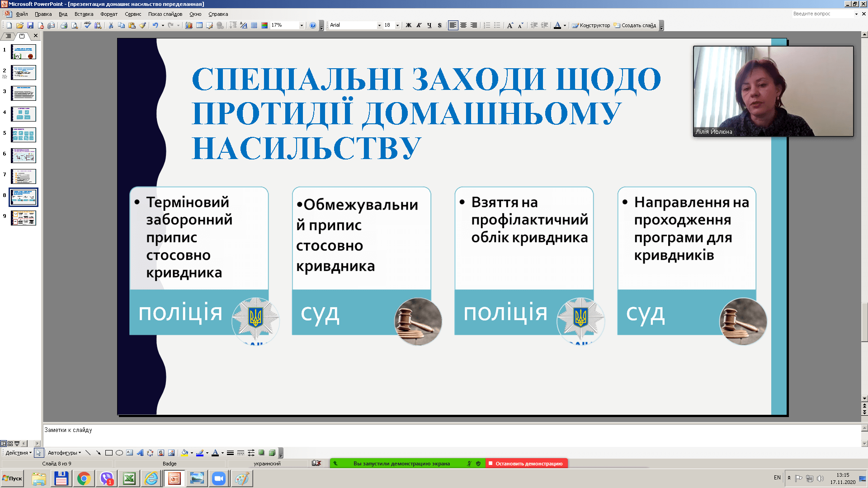This screenshot has width=868, height=488.
Task: Select slide 5 thumbnail
Action: [x=24, y=135]
